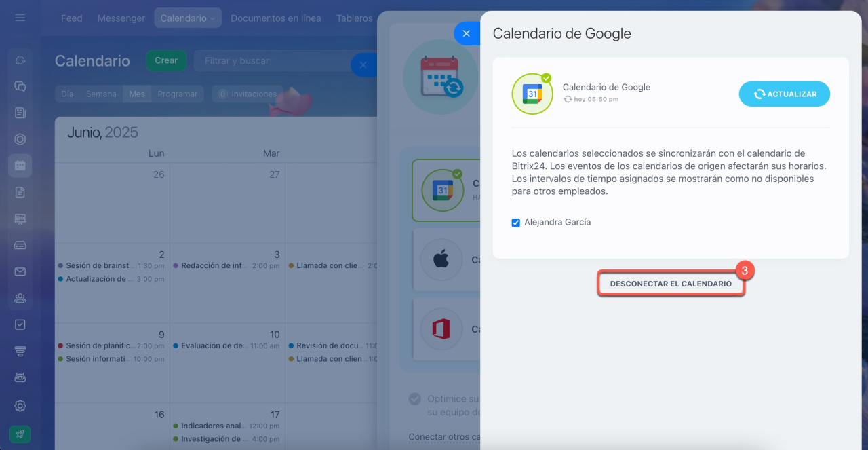Select the Mes view tab

click(x=137, y=94)
